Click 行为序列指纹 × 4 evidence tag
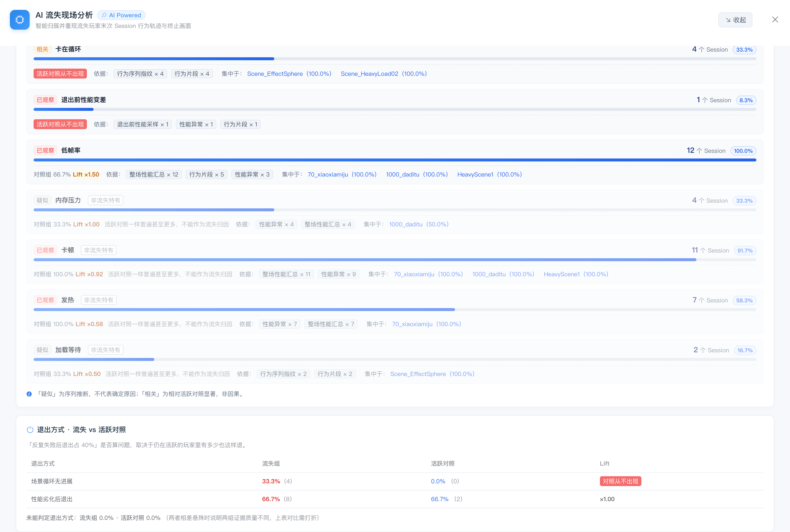 click(140, 74)
